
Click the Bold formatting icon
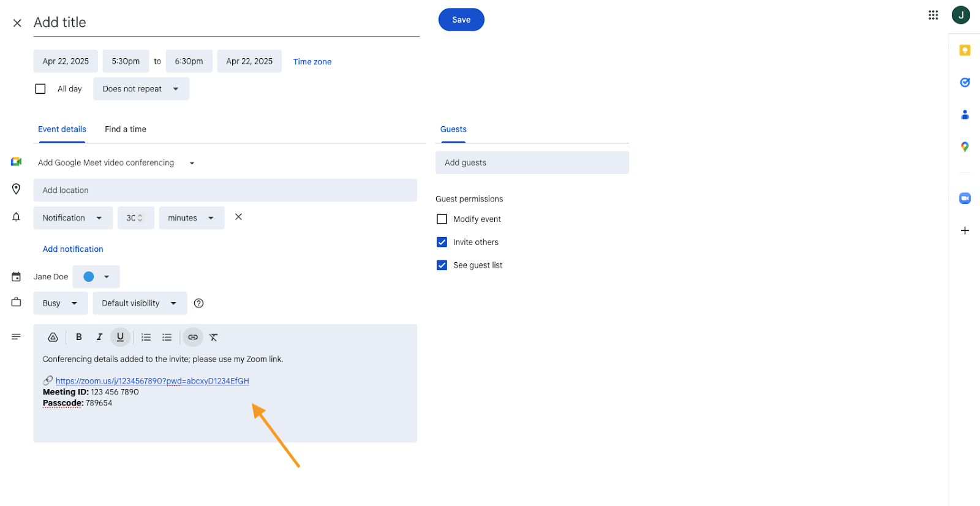pos(79,337)
